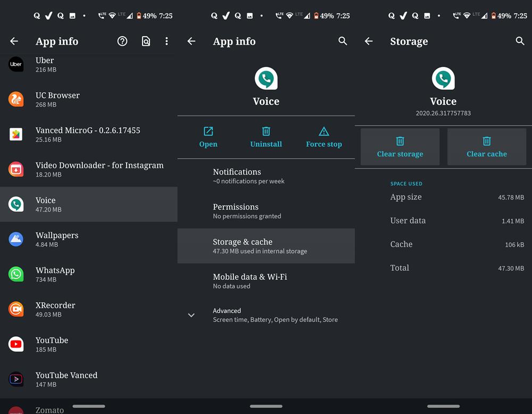This screenshot has width=532, height=414.
Task: Open help on the app list screen
Action: pyautogui.click(x=122, y=42)
